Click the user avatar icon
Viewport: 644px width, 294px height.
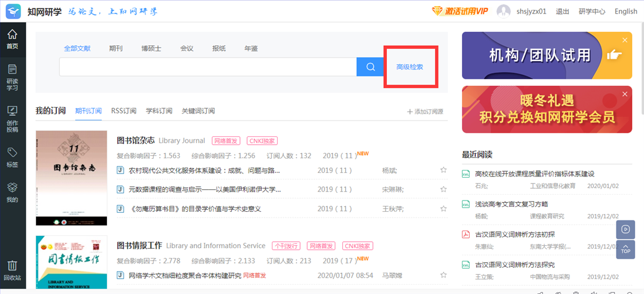coord(504,12)
